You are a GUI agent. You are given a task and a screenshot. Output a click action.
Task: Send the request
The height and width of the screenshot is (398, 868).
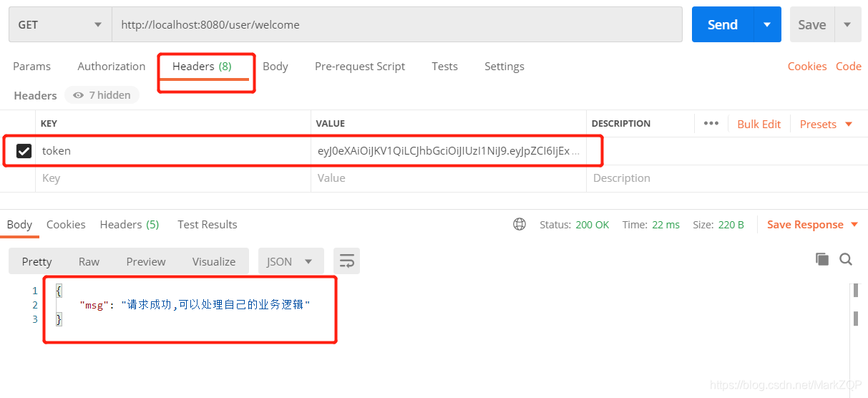[723, 24]
